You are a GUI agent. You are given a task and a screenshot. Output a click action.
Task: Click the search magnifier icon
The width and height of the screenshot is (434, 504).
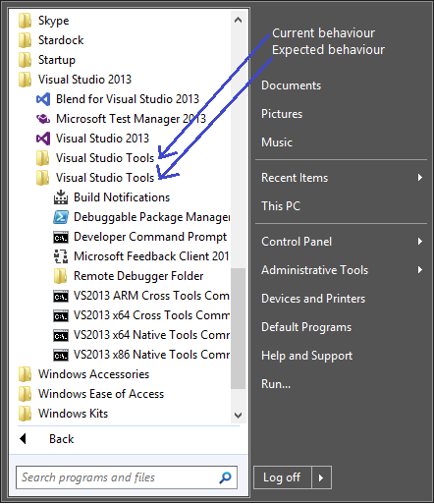point(225,477)
